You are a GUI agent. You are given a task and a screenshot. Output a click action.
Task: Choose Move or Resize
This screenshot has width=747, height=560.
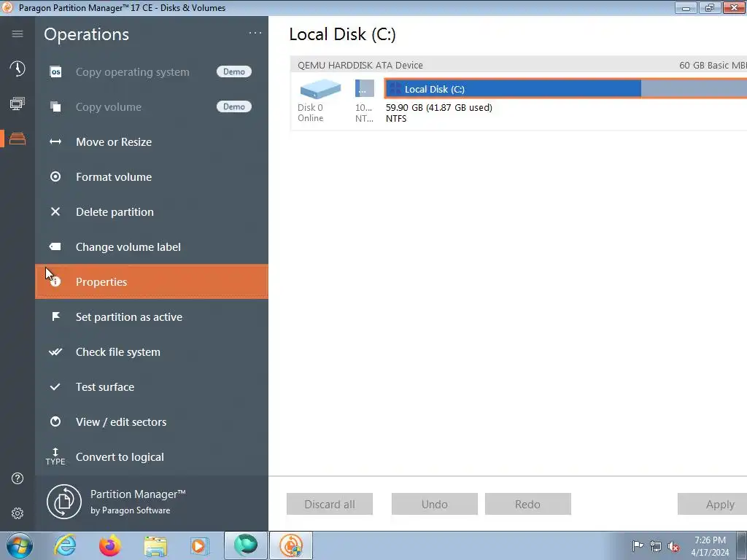152,142
